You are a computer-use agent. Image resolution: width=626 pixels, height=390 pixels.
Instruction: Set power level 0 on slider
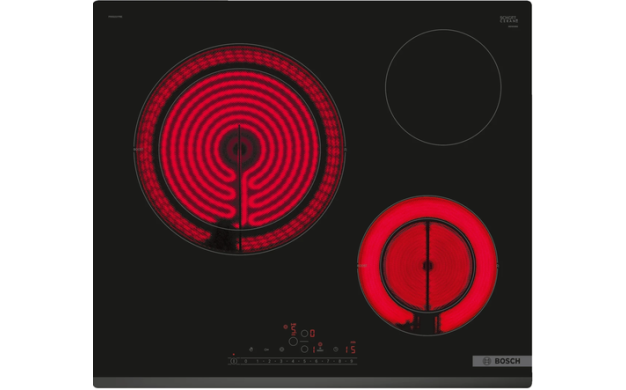(x=246, y=361)
